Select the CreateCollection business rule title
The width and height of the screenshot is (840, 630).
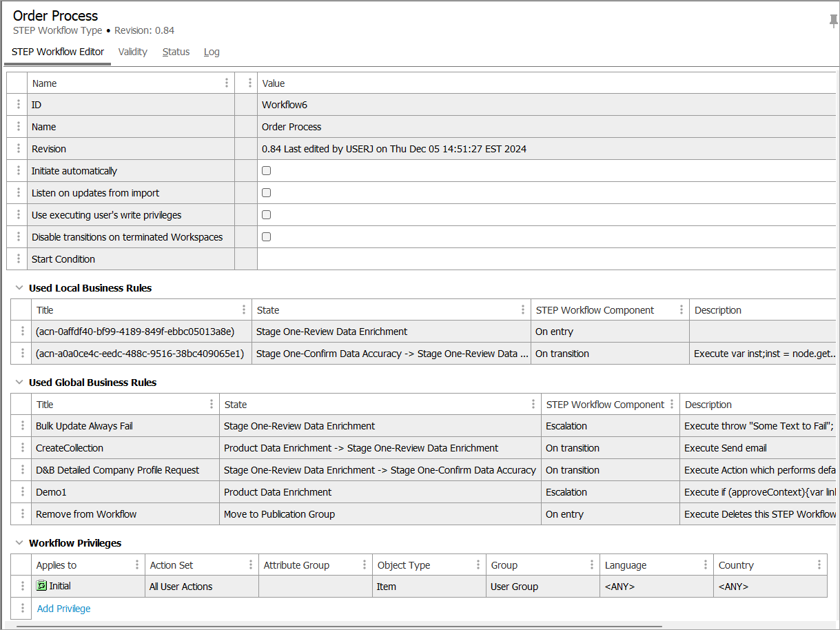(x=70, y=448)
